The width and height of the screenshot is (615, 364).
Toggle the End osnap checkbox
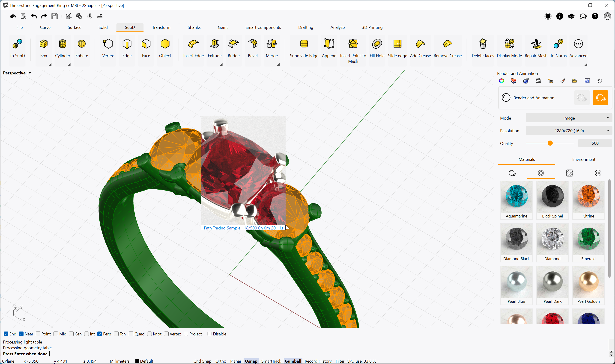click(6, 334)
